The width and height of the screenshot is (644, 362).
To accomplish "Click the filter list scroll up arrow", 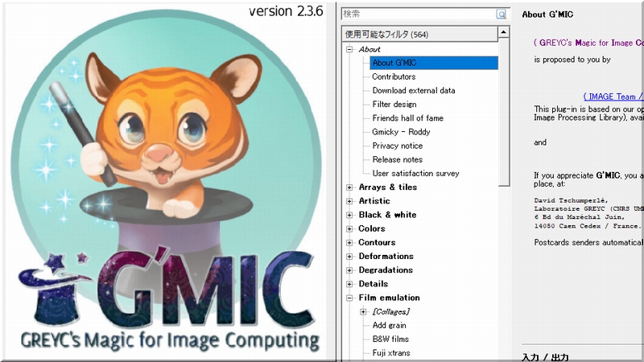I will [x=504, y=32].
